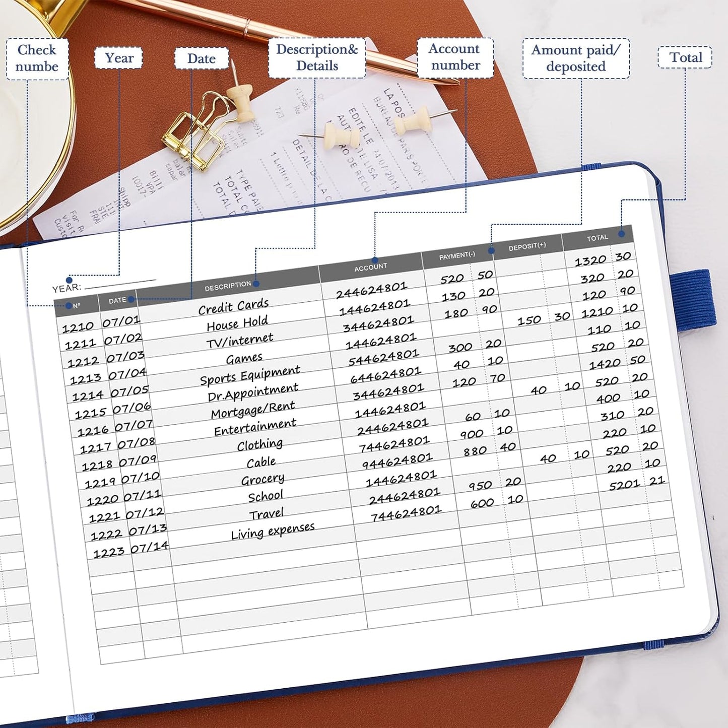Click the date 07/08
Screen dimensions: 728x728
(136, 443)
